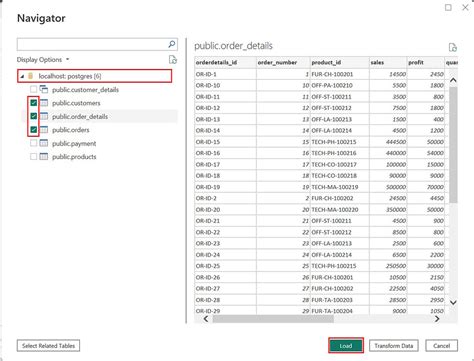Check the public.customer_details checkbox

[33, 89]
